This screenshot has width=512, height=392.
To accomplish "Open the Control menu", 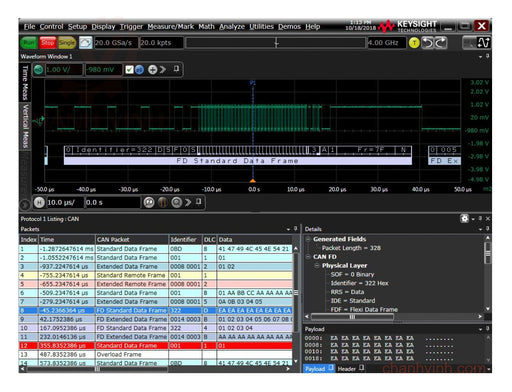I will point(51,27).
